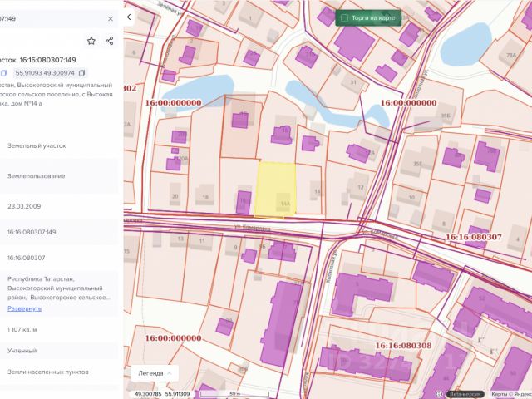This screenshot has height=399, width=532.
Task: Add the parcel to favorites with star icon
Action: [91, 40]
